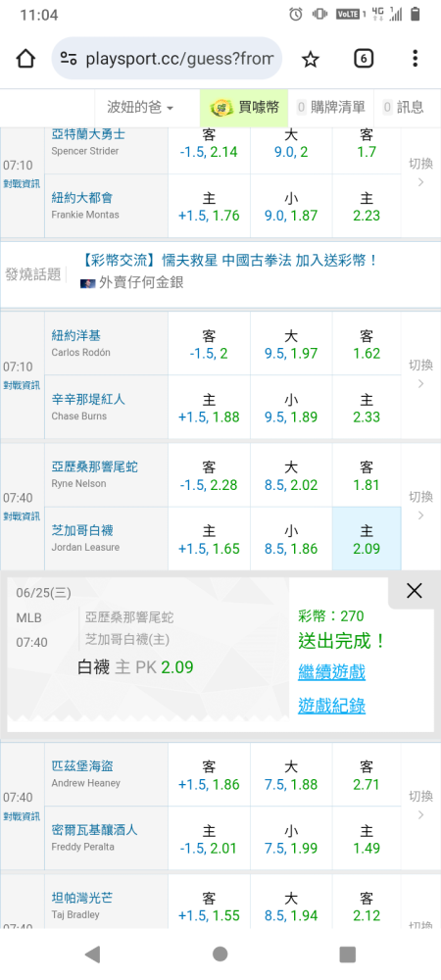Tap battery icon in status bar
Viewport: 441px width, 980px height.
coord(415,14)
